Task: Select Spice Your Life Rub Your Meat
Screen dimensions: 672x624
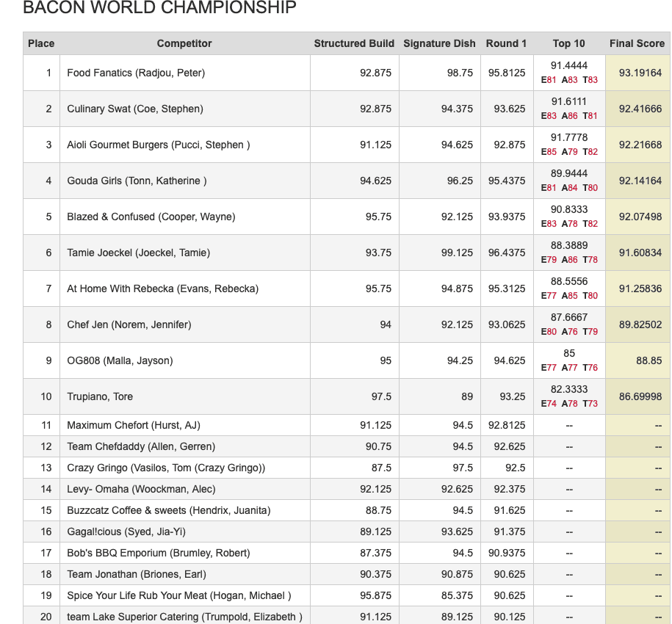Action: 179,595
